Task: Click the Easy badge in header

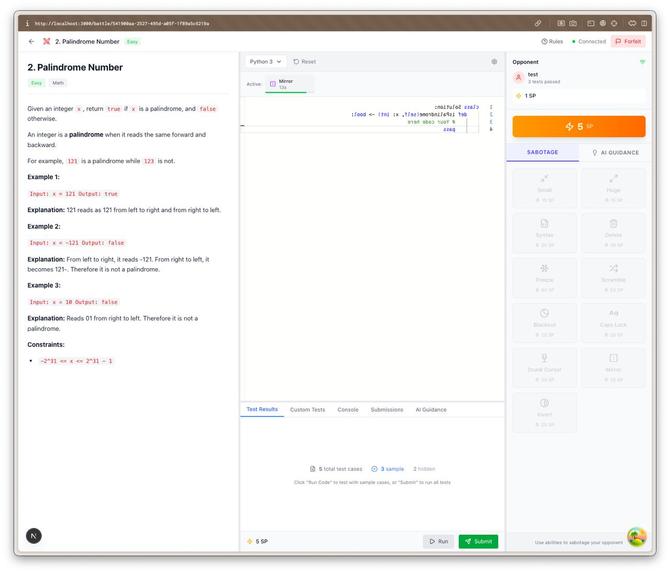Action: point(132,41)
